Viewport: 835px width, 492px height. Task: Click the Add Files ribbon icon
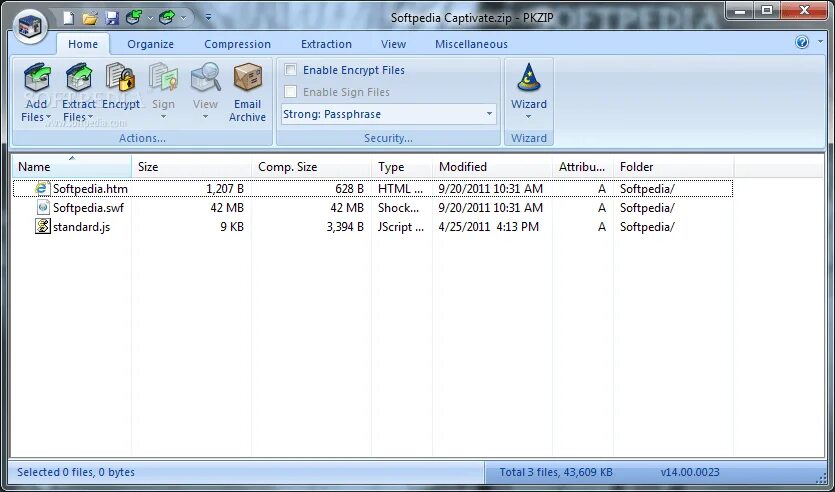point(37,78)
